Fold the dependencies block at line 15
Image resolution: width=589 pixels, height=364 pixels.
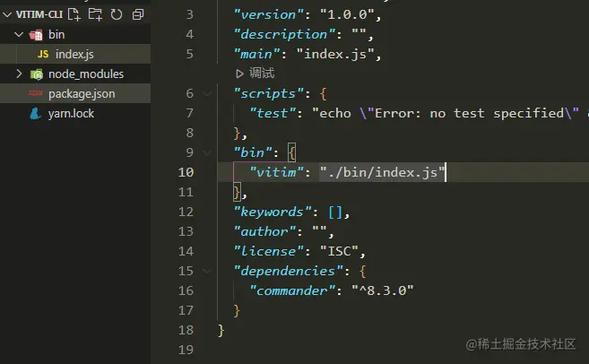[207, 271]
